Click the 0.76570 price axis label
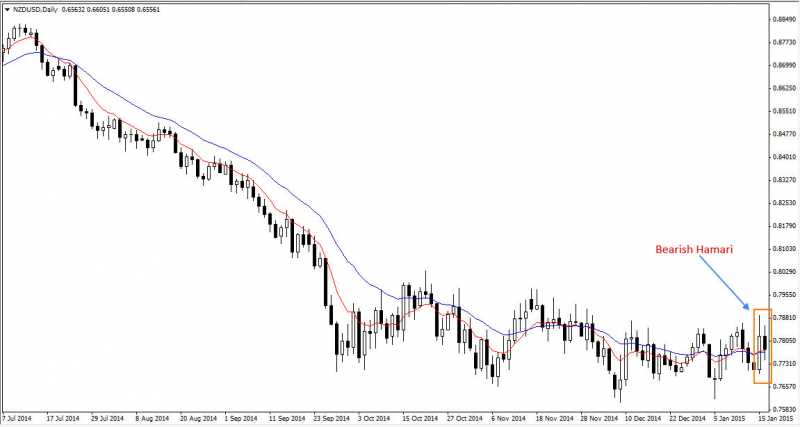Screen dimensions: 800x427 point(783,386)
